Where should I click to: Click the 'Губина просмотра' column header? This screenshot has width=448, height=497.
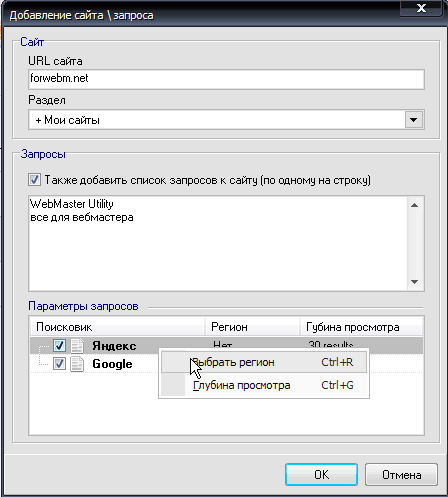pos(361,327)
